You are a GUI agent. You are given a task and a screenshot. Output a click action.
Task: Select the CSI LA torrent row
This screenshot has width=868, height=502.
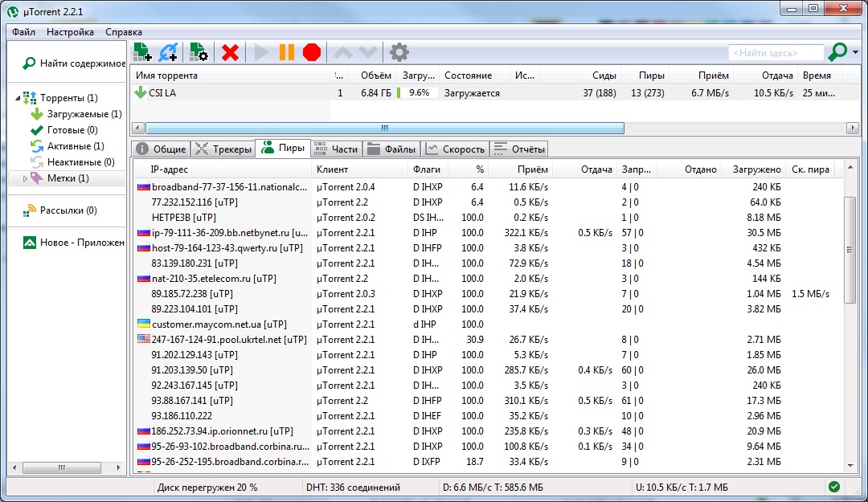(x=495, y=93)
